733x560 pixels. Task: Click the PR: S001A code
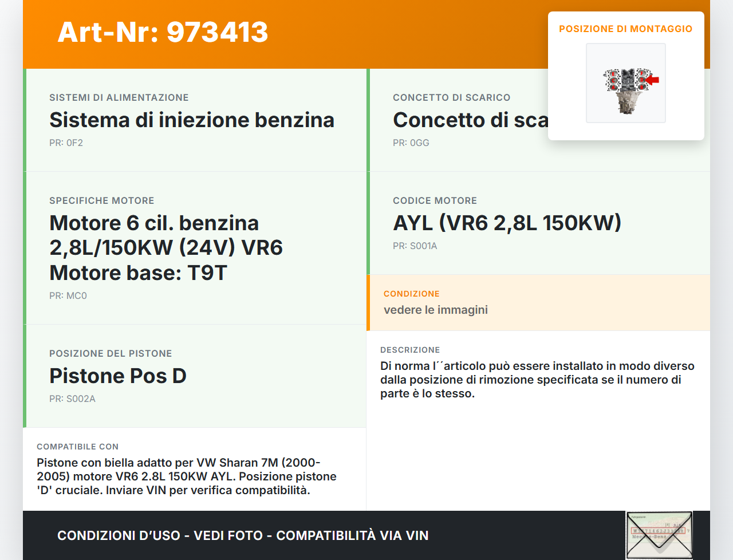[415, 246]
